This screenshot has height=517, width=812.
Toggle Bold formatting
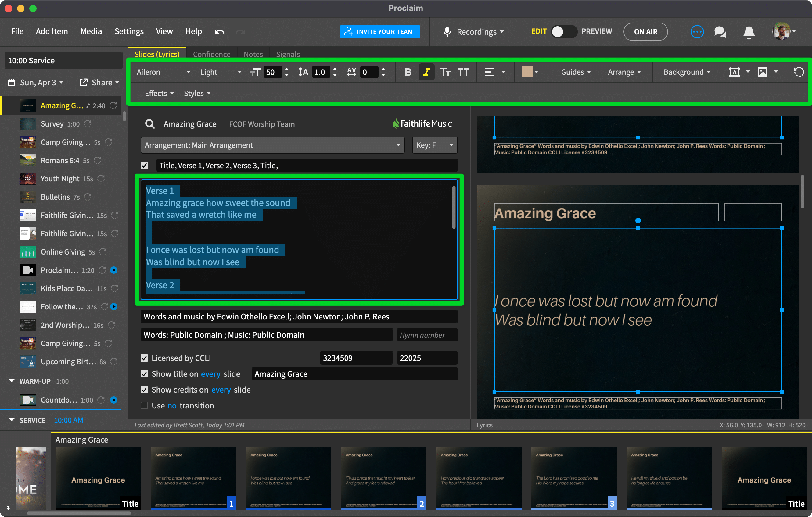[x=408, y=72]
